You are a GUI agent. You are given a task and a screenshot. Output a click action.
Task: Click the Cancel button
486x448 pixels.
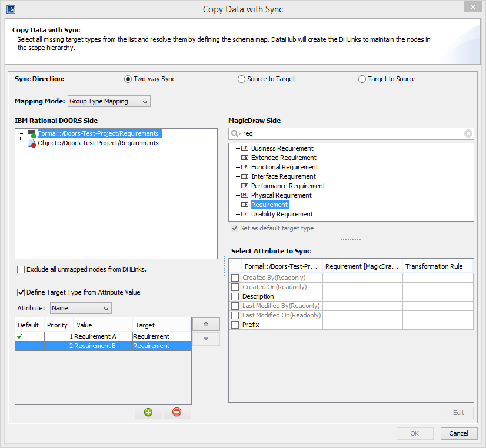458,433
